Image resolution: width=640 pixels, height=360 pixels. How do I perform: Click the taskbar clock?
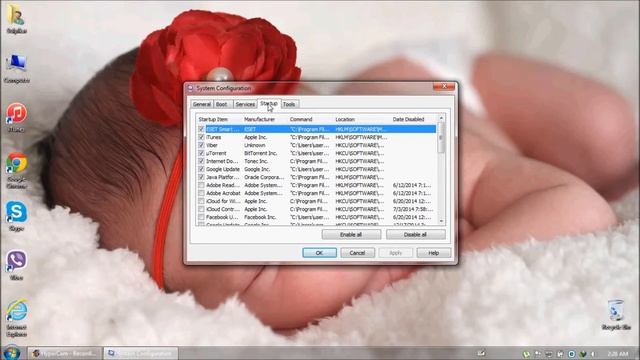click(x=618, y=354)
